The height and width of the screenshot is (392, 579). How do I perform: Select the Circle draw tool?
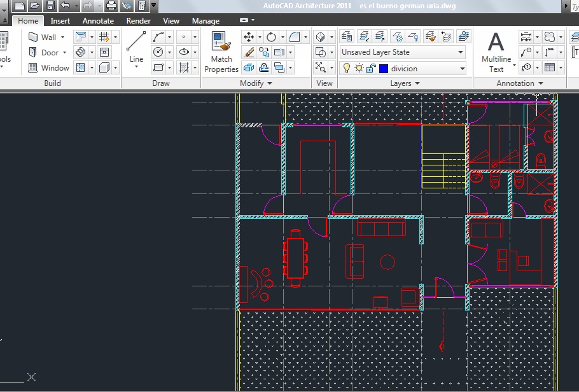pyautogui.click(x=158, y=52)
